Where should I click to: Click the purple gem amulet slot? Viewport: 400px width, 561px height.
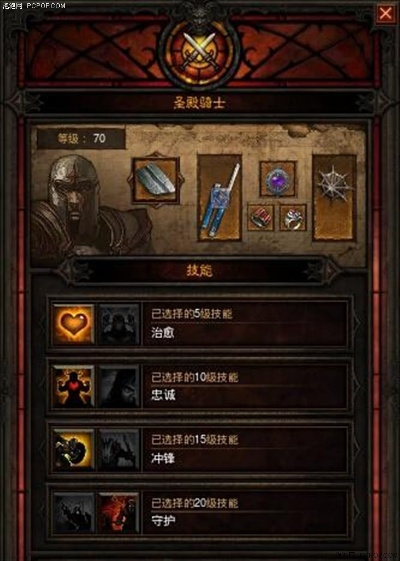coord(278,179)
